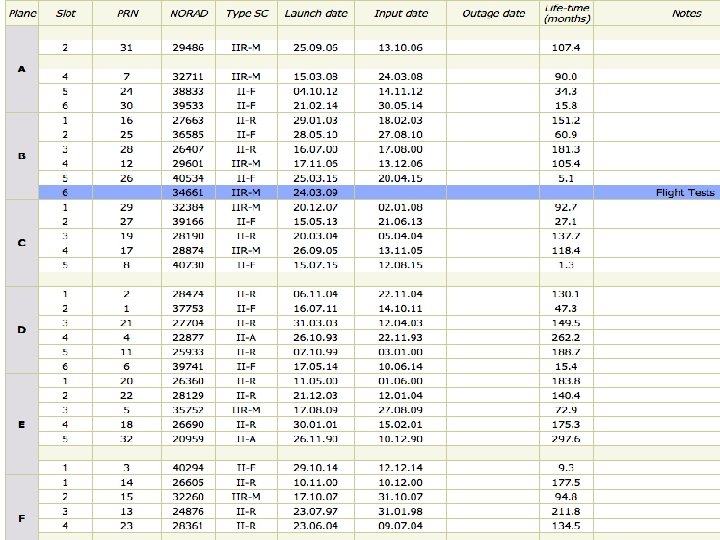The width and height of the screenshot is (720, 540).
Task: Click NORAD number 28361
Action: 188,525
